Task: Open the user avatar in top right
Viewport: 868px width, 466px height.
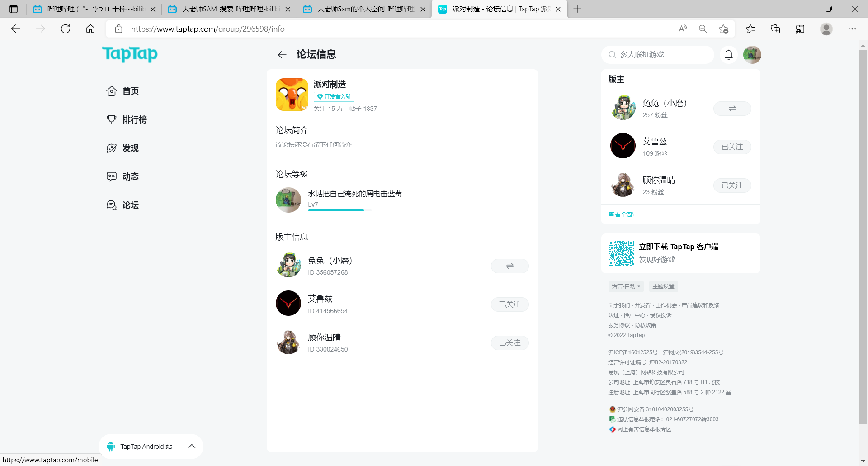Action: 752,55
